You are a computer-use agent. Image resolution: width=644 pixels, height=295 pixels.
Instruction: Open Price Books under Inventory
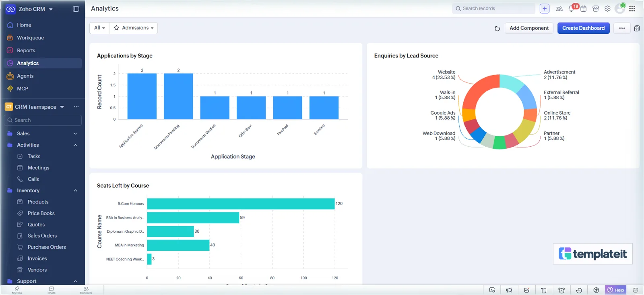pos(41,213)
